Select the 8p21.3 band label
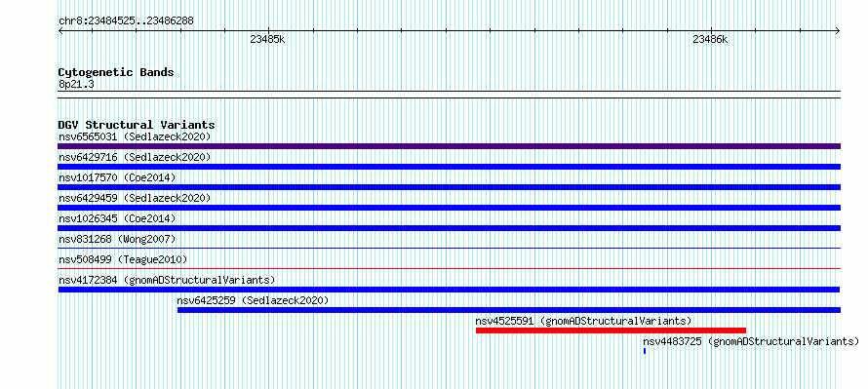Image resolution: width=868 pixels, height=389 pixels. [76, 84]
